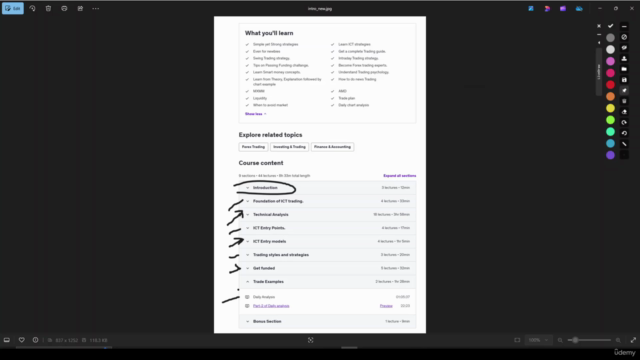Click the Expand all sections link
Screen dimensions: 640x360
[400, 176]
